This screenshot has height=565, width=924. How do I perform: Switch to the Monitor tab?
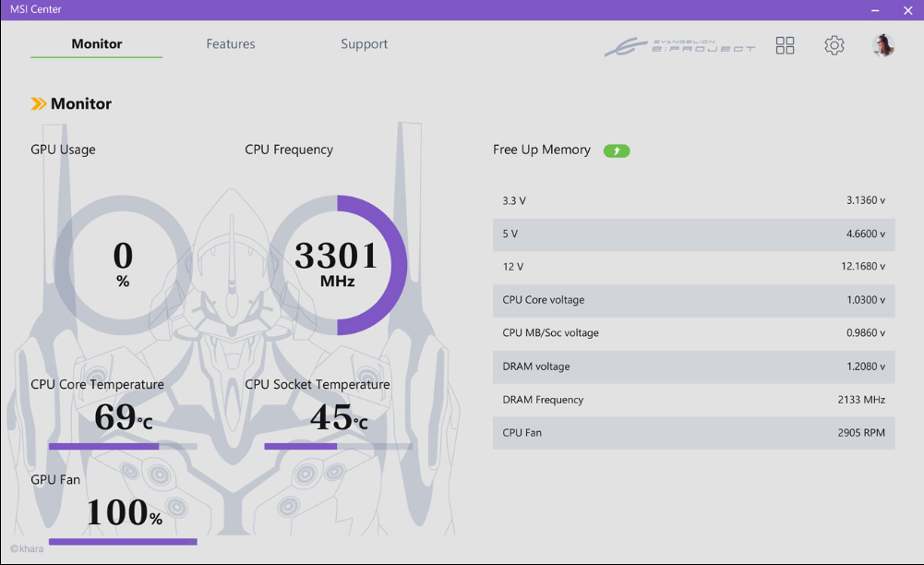[x=97, y=43]
